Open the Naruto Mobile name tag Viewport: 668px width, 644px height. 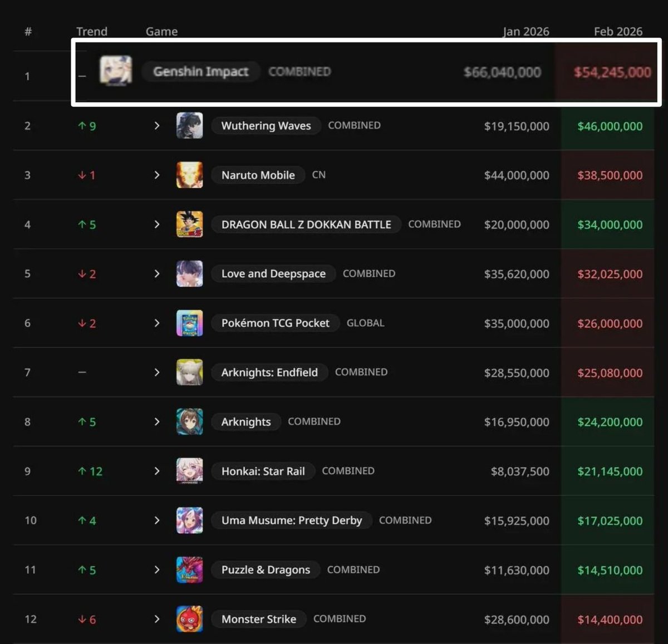tap(258, 175)
